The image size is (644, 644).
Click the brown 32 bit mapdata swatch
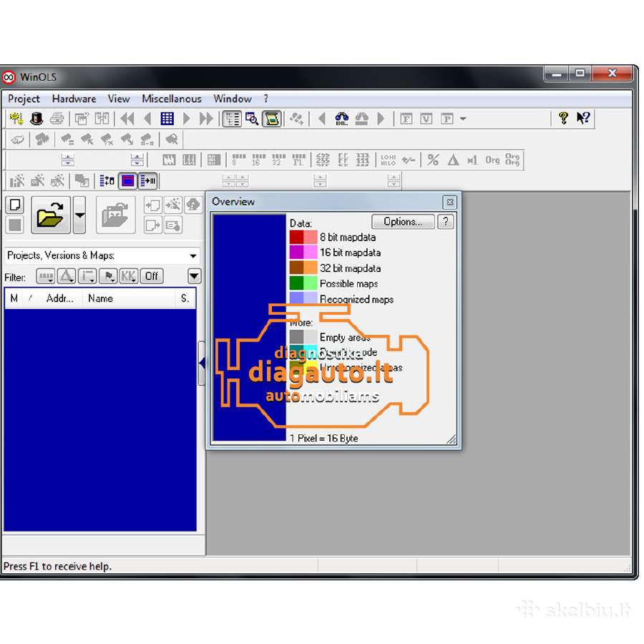(x=296, y=268)
